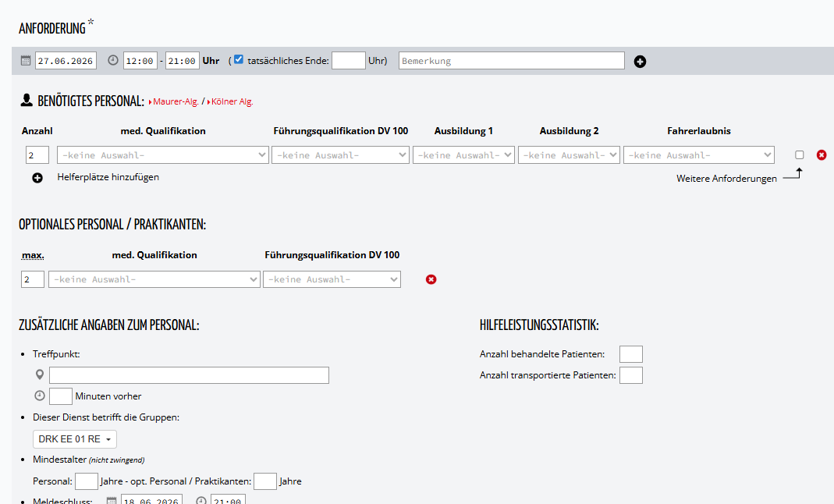Click the clock icon beside Minuten vorher
The height and width of the screenshot is (504, 834).
coord(40,396)
